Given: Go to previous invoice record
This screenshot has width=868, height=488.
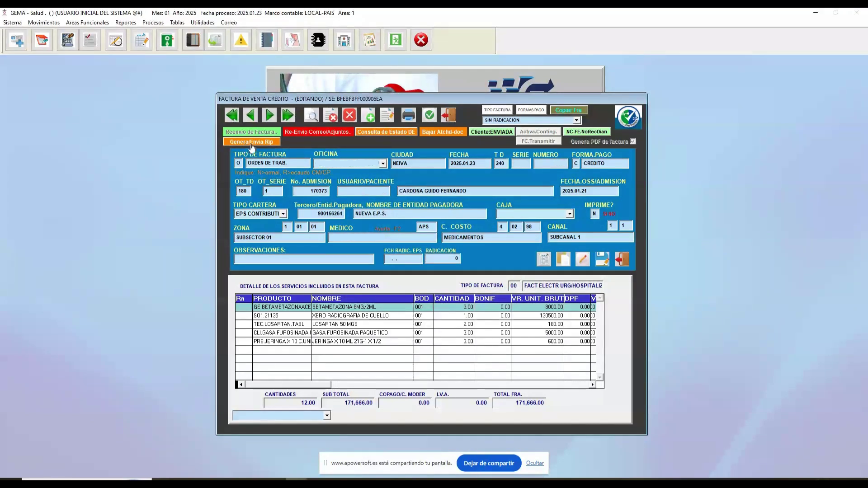Looking at the screenshot, I should (x=250, y=115).
